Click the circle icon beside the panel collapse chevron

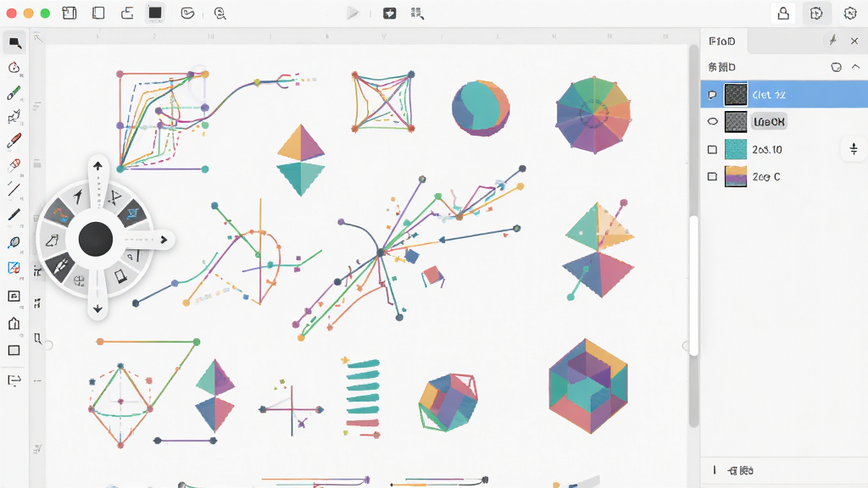[836, 67]
